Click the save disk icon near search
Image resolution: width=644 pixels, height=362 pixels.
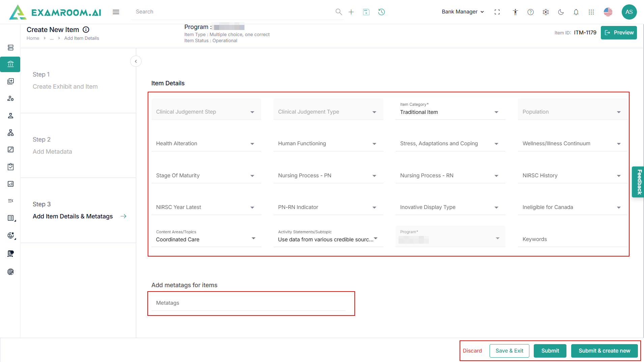(366, 12)
